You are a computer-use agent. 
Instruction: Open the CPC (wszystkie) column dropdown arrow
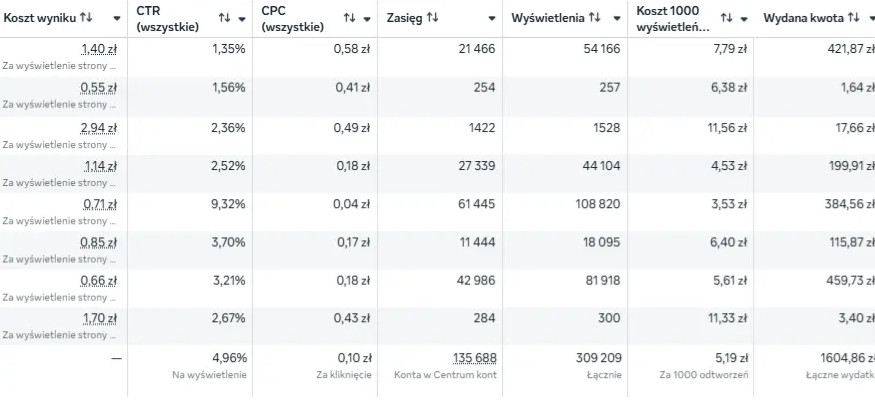[x=367, y=19]
